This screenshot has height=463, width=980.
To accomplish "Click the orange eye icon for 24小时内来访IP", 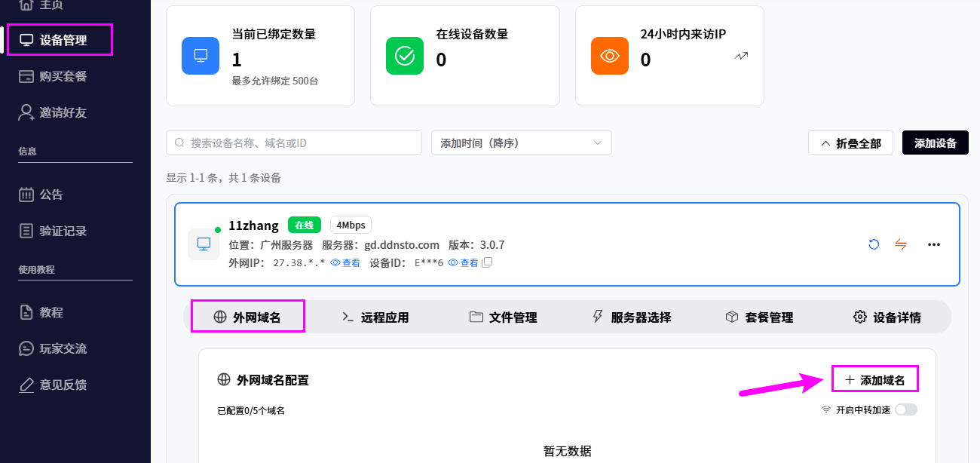I will click(610, 56).
